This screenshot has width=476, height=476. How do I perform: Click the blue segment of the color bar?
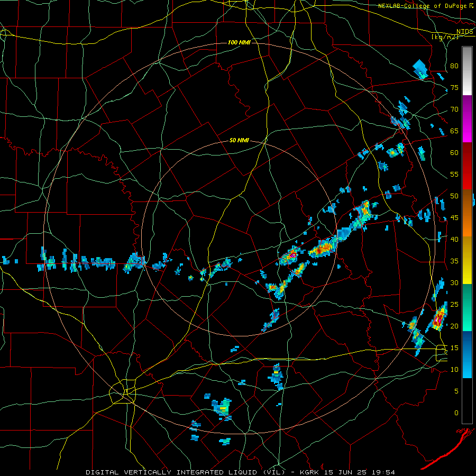click(x=467, y=354)
